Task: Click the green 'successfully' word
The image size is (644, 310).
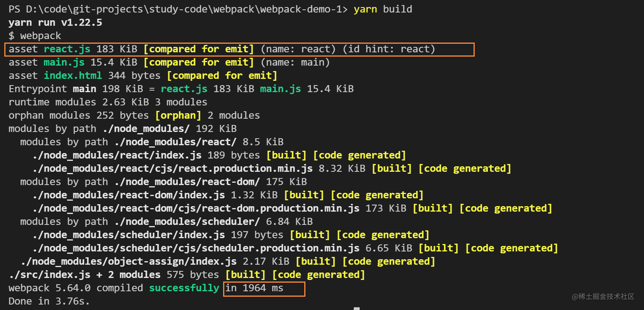Action: 184,288
